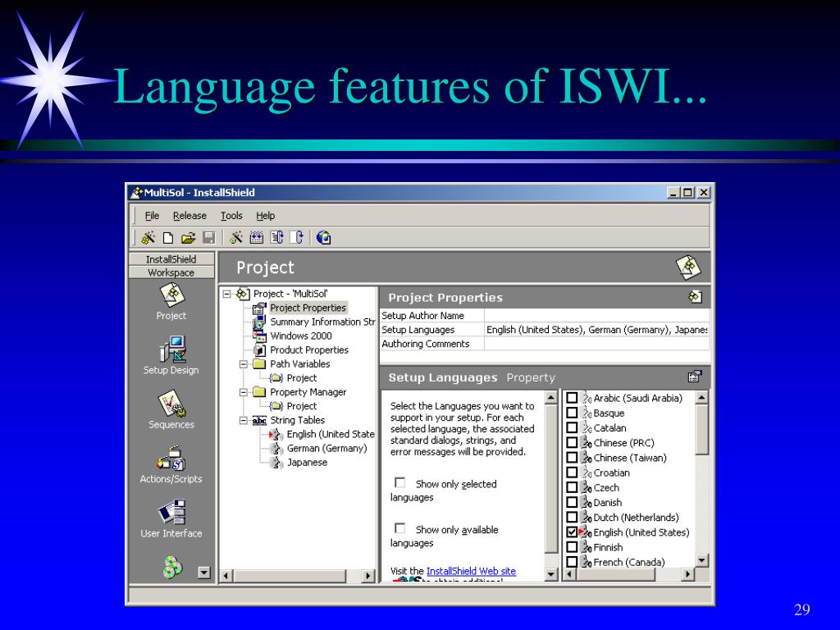Click the Setup Languages property header icon
The height and width of the screenshot is (630, 840).
click(x=695, y=377)
